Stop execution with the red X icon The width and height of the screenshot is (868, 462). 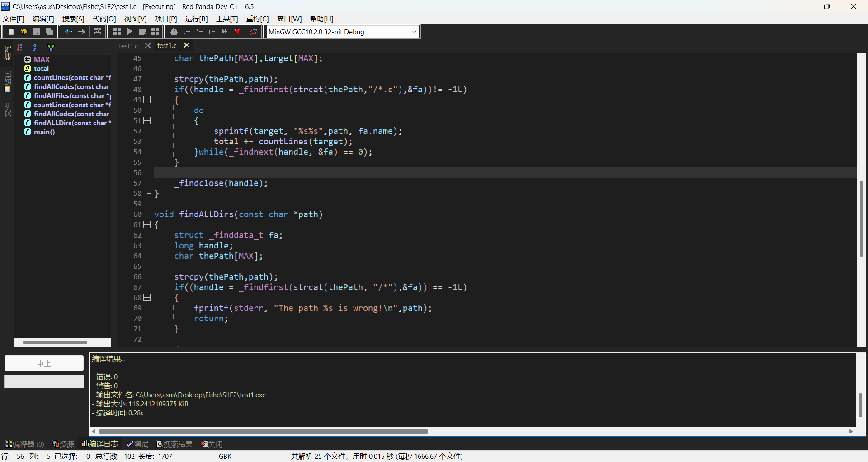[x=237, y=32]
